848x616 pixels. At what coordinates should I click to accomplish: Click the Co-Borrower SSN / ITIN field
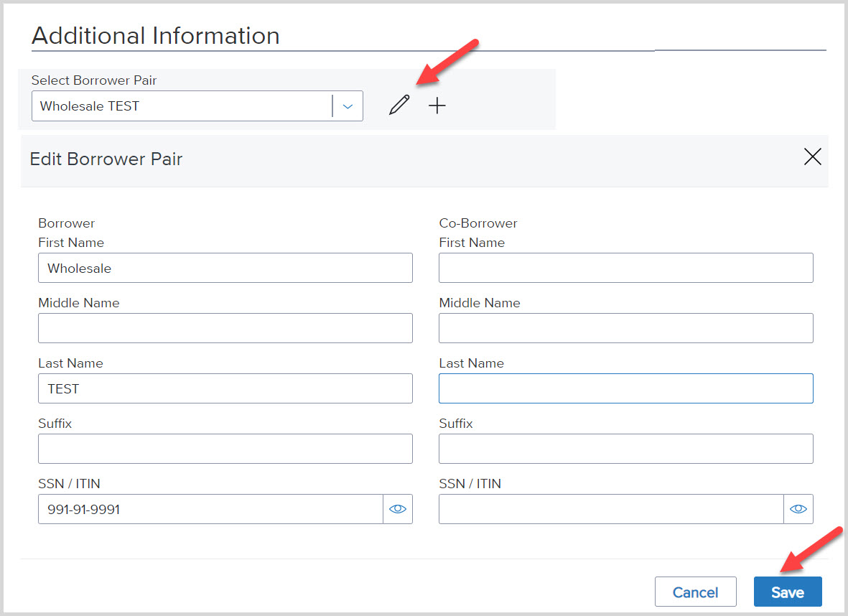click(610, 509)
